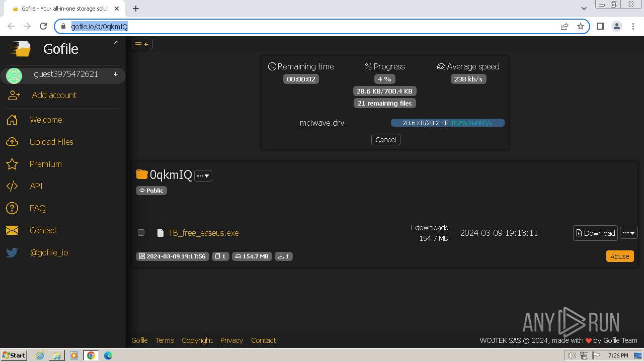The height and width of the screenshot is (362, 644).
Task: Open Upload Files section
Action: pos(51,142)
